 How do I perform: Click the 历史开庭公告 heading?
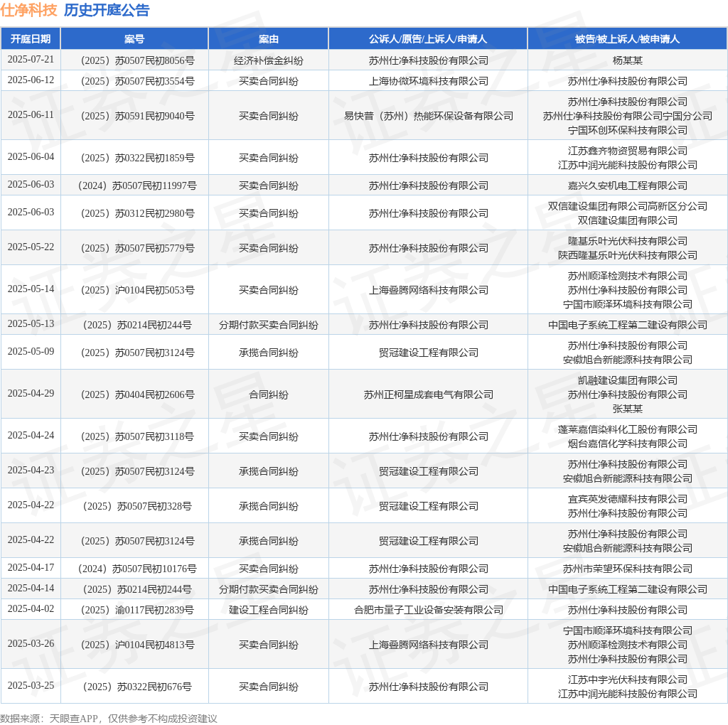107,10
